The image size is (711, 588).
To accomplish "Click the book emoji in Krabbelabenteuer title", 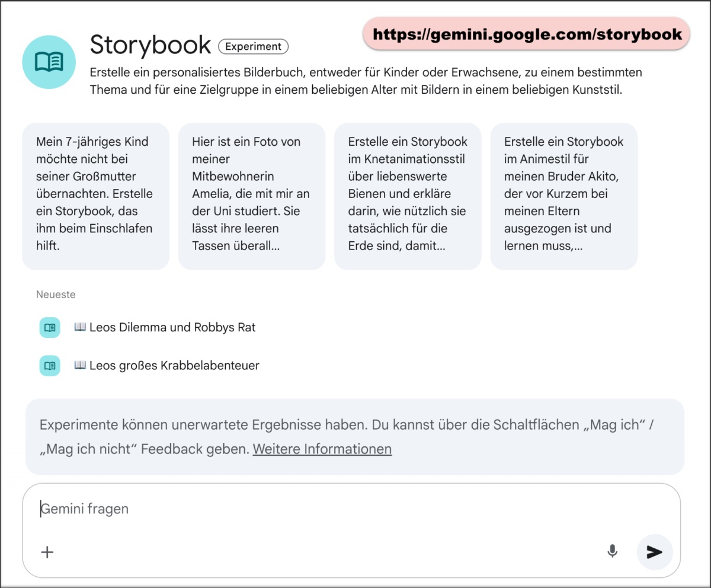I will (x=80, y=365).
